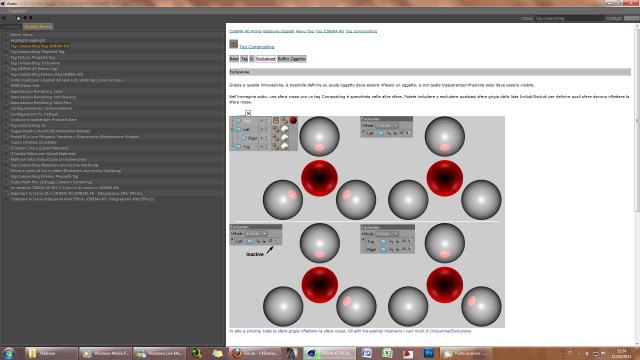Follow the Tag CINEMA 4D breadcrumb link
The height and width of the screenshot is (360, 640).
click(330, 31)
